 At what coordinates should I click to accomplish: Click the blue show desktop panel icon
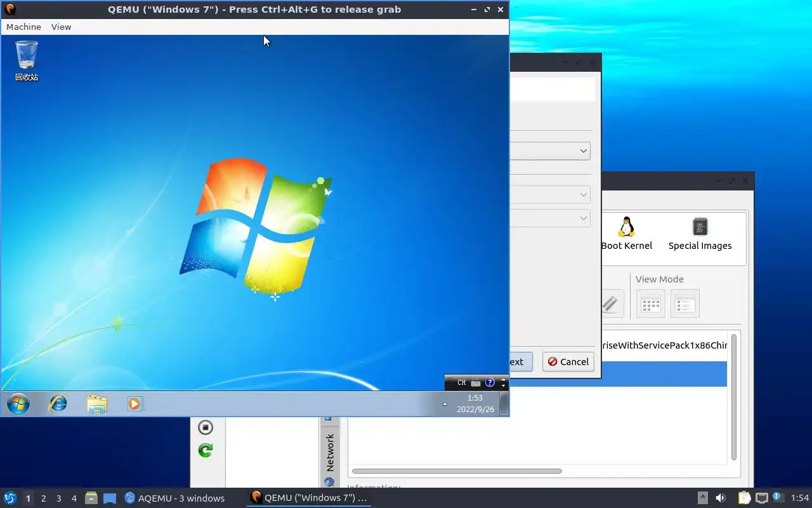[x=109, y=498]
